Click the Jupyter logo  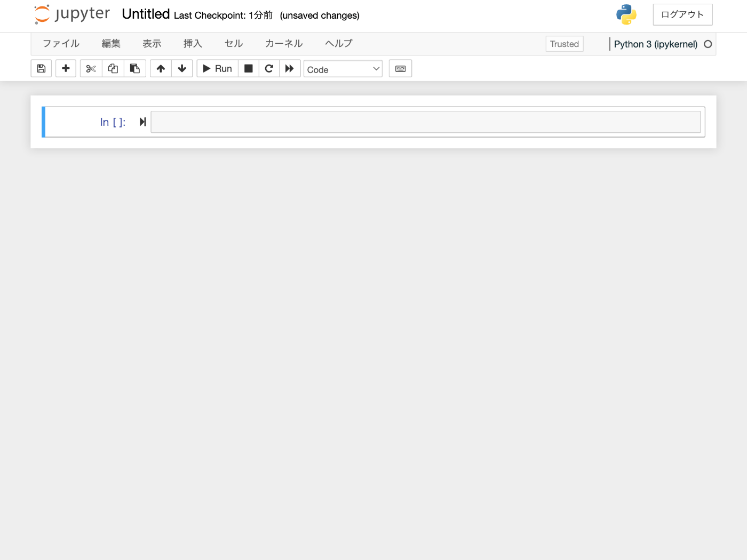coord(72,14)
